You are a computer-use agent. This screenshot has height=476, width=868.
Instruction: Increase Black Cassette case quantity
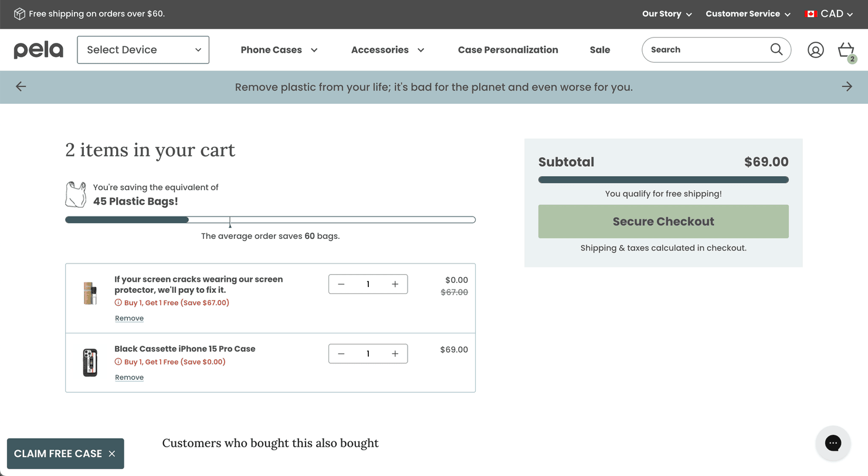point(395,353)
